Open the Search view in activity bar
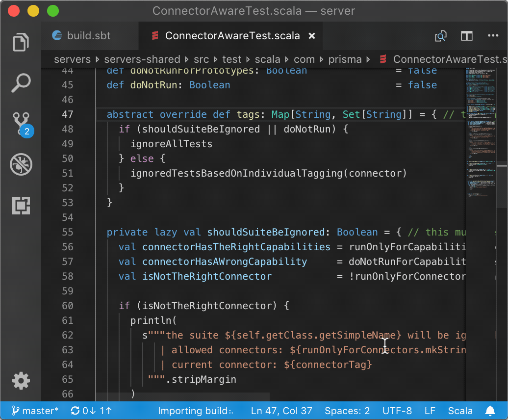 click(21, 83)
